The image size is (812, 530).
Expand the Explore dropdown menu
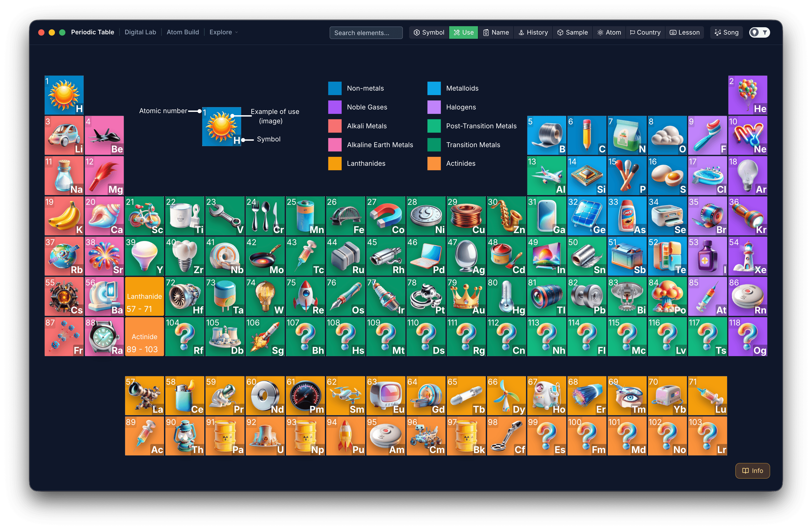(x=223, y=32)
